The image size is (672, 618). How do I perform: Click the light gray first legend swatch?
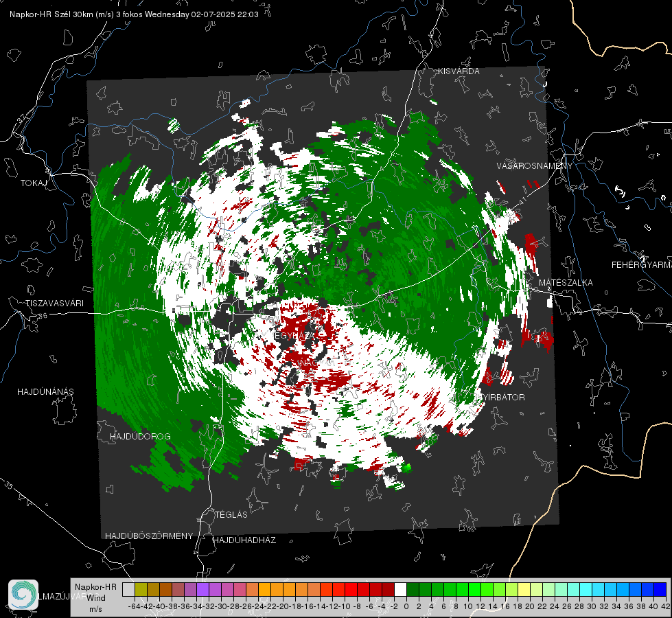pos(128,589)
